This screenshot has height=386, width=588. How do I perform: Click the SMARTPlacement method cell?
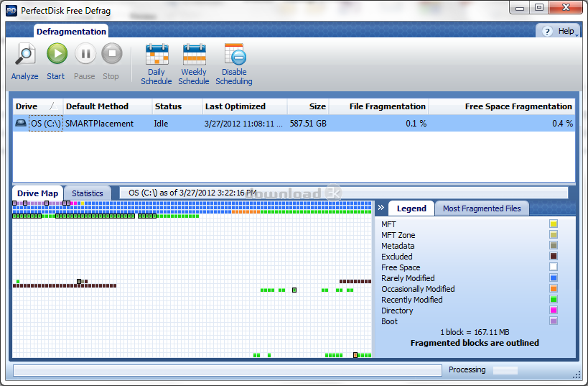[x=99, y=124]
